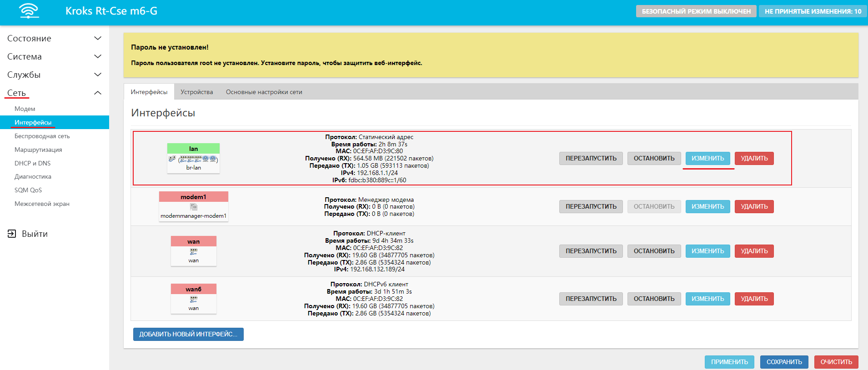The height and width of the screenshot is (370, 868).
Task: Click the wan6 interface ethernet icon
Action: pos(194,299)
